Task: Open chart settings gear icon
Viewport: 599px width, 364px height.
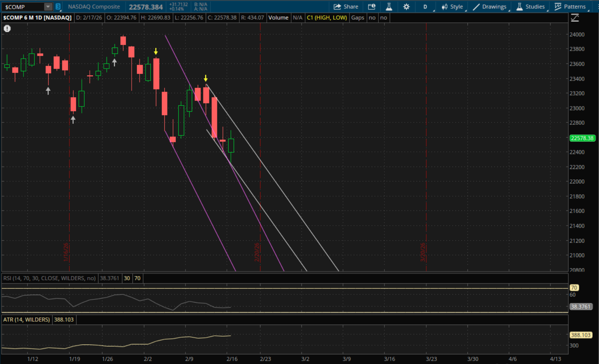Action: pos(406,7)
